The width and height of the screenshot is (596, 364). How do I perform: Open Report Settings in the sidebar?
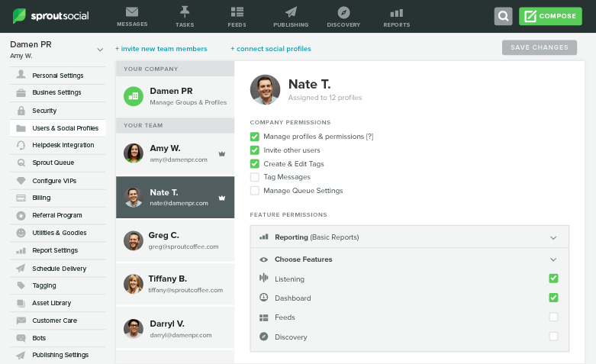tap(58, 250)
